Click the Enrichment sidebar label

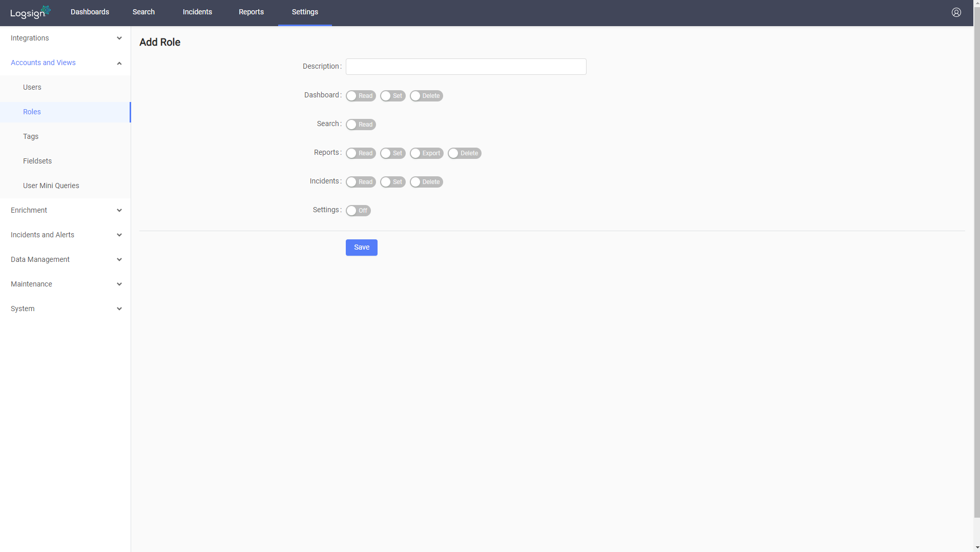tap(29, 211)
